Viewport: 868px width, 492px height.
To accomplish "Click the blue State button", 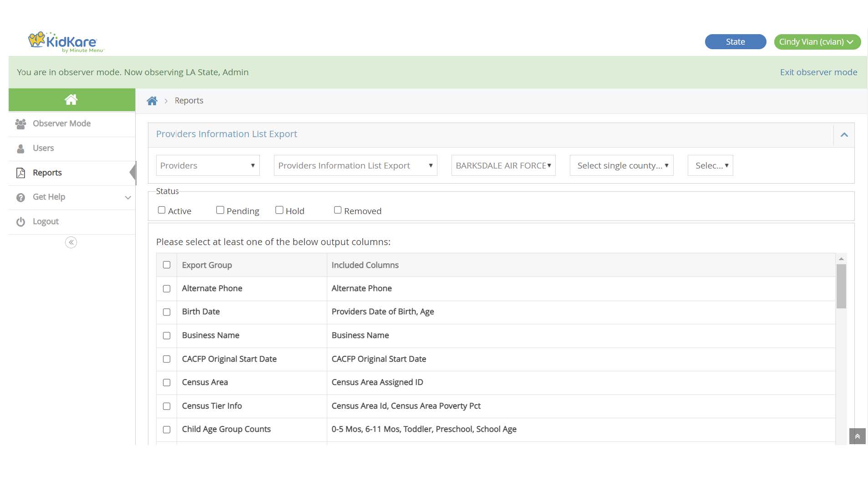I will coord(735,42).
